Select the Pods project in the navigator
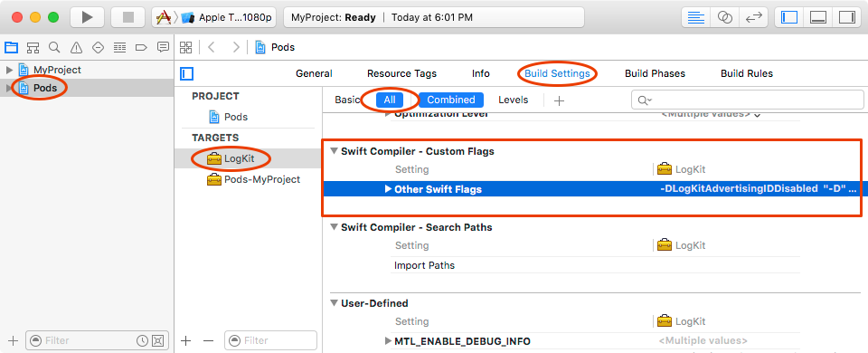 [45, 88]
